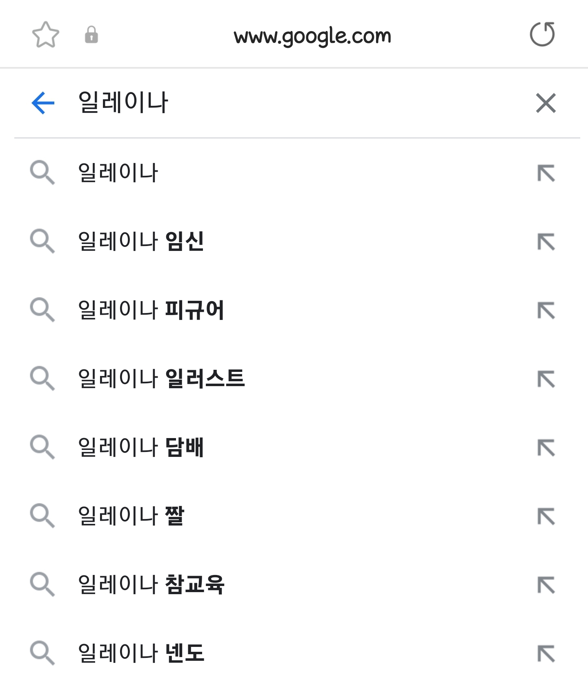The height and width of the screenshot is (700, 588).
Task: Insert arrow next to 일레이나 참교육
Action: click(x=546, y=585)
